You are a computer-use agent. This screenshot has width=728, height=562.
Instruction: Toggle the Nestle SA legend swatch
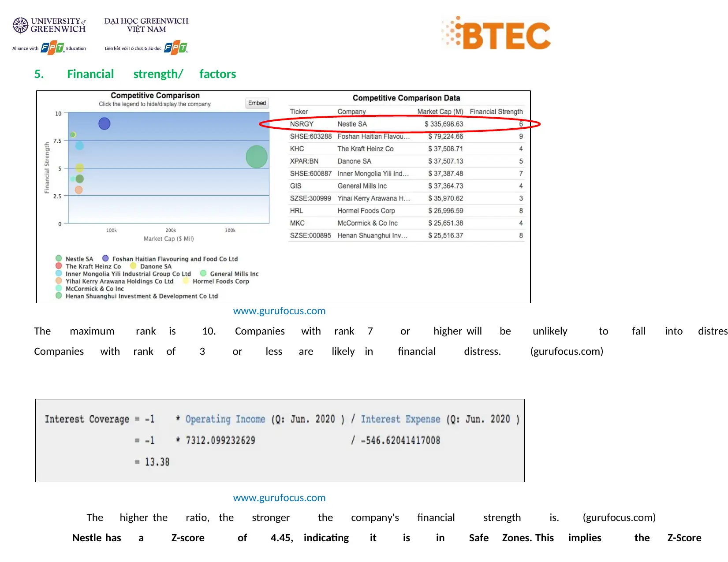[x=59, y=258]
